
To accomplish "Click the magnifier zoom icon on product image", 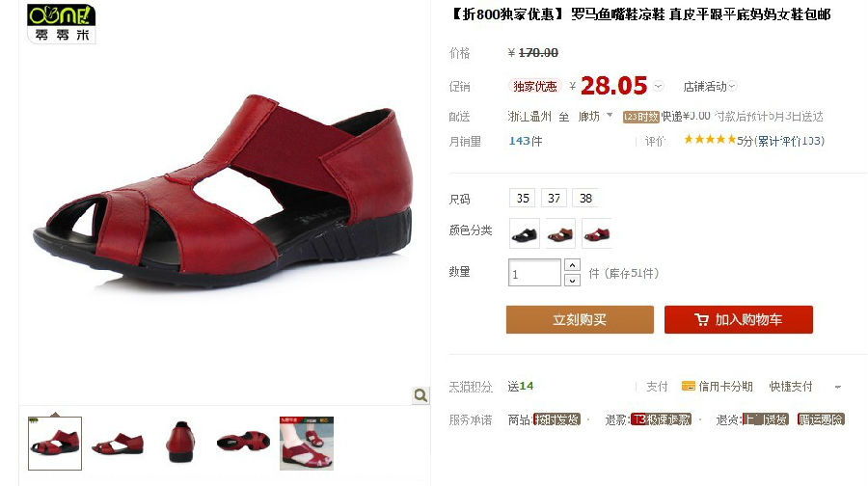I will [420, 394].
